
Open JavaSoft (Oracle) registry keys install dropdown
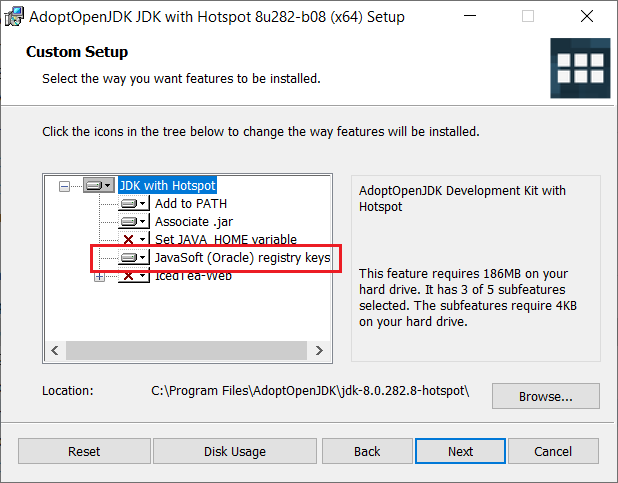pyautogui.click(x=134, y=257)
